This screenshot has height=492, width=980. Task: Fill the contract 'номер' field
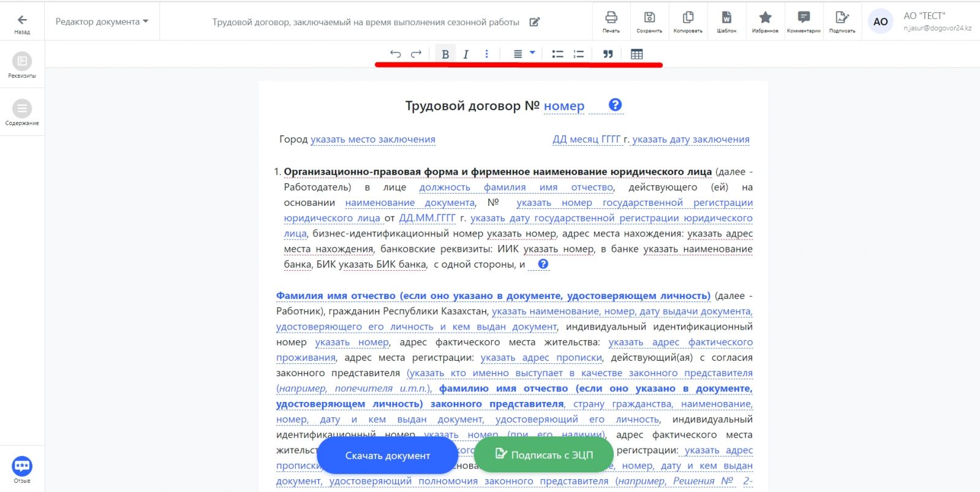tap(564, 106)
